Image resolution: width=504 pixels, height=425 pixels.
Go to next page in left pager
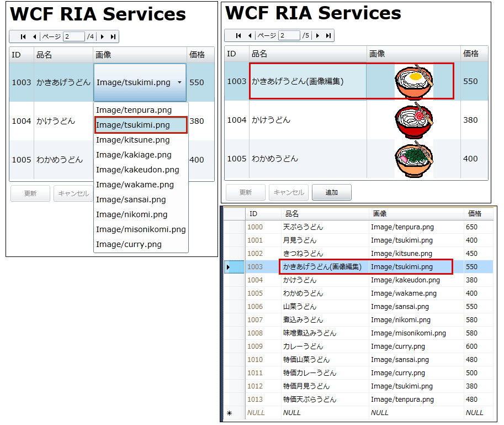(102, 36)
